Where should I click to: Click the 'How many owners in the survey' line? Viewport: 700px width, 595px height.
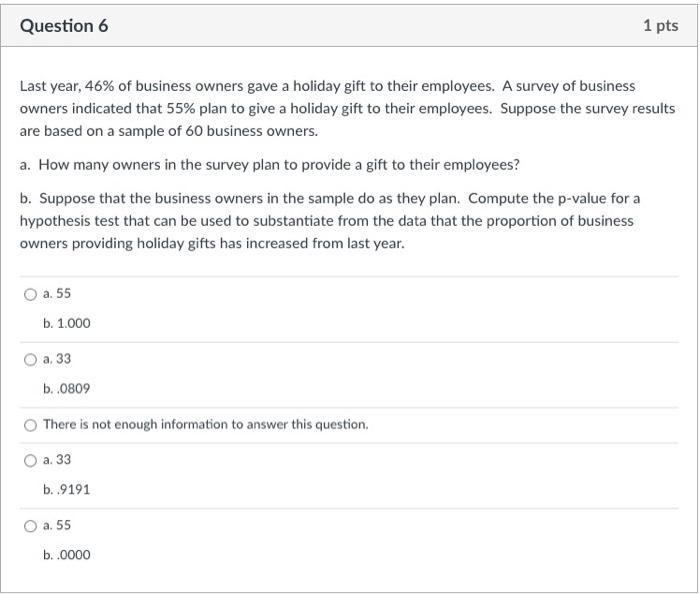270,165
